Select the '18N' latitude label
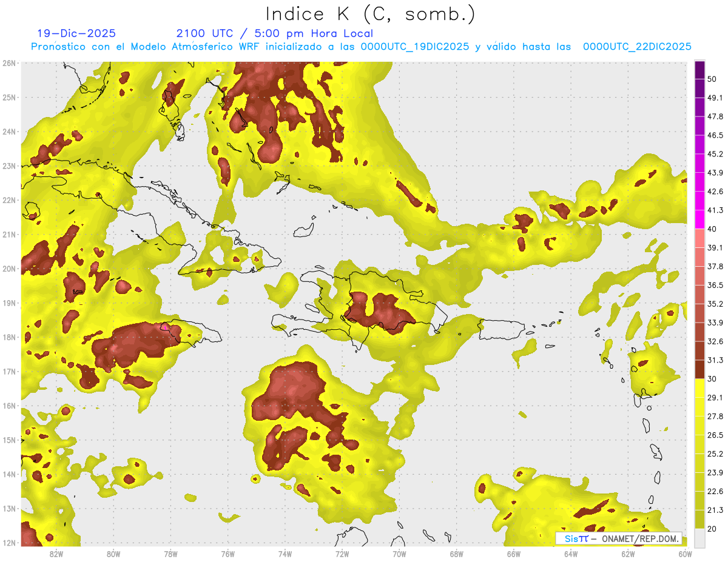Image resolution: width=728 pixels, height=562 pixels. (9, 337)
